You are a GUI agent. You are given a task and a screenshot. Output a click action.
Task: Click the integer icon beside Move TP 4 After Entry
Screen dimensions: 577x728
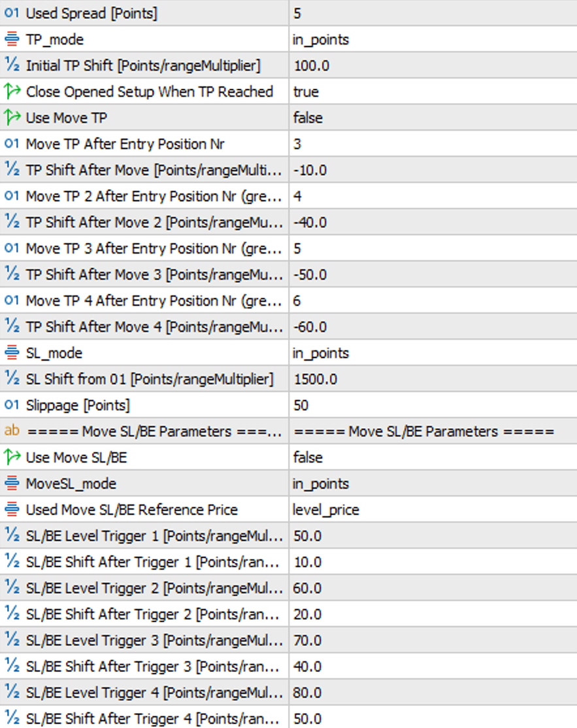point(12,301)
